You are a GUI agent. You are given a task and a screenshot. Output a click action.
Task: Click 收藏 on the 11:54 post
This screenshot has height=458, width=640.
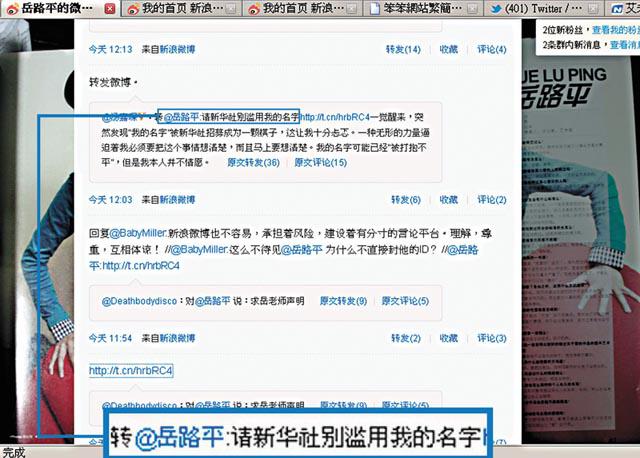click(449, 338)
